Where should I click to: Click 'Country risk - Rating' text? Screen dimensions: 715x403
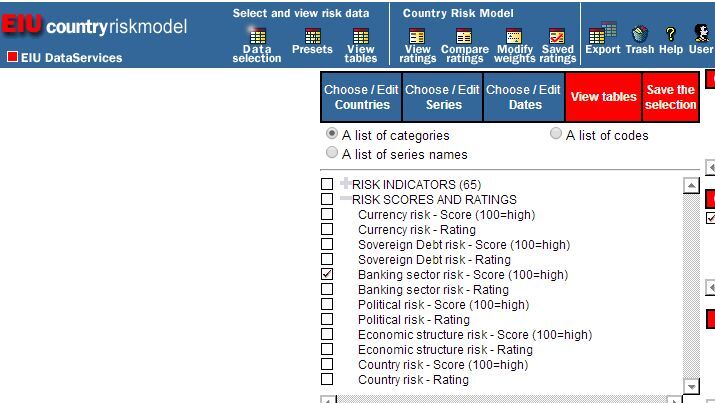pos(413,380)
